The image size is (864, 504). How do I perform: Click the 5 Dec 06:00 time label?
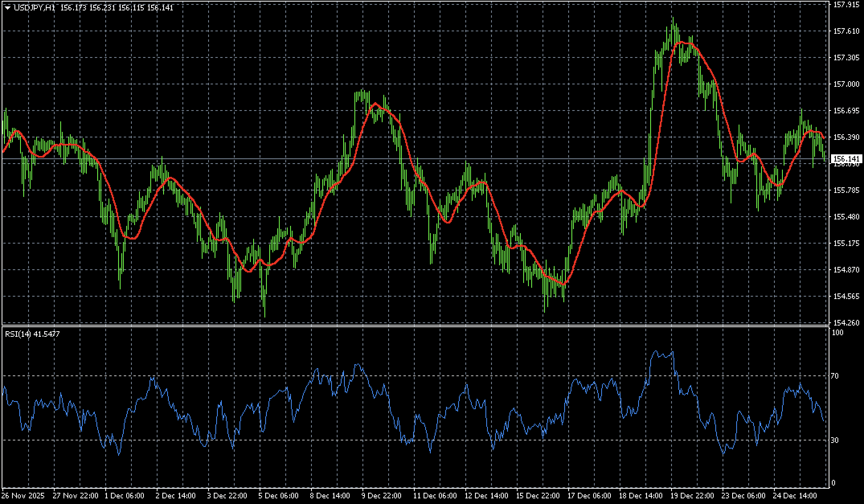point(278,496)
